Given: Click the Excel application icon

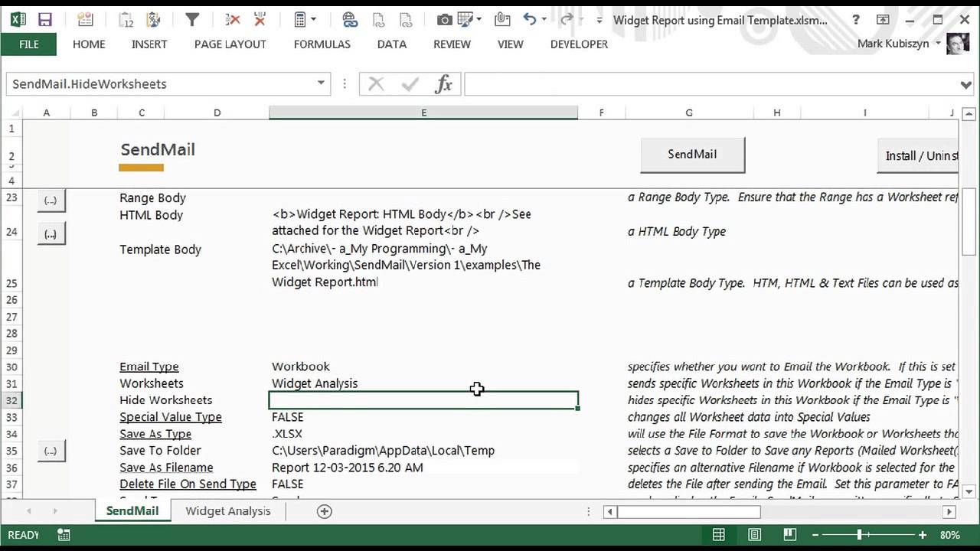Looking at the screenshot, I should (x=17, y=21).
